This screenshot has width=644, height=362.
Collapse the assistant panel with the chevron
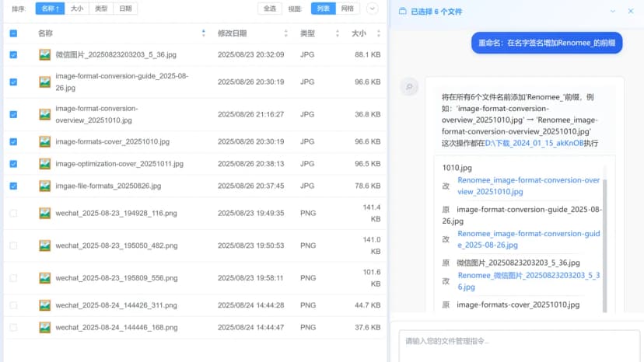pyautogui.click(x=613, y=12)
